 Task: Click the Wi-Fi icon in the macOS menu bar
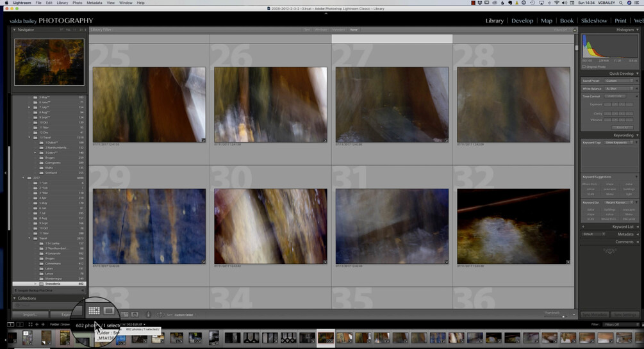556,3
